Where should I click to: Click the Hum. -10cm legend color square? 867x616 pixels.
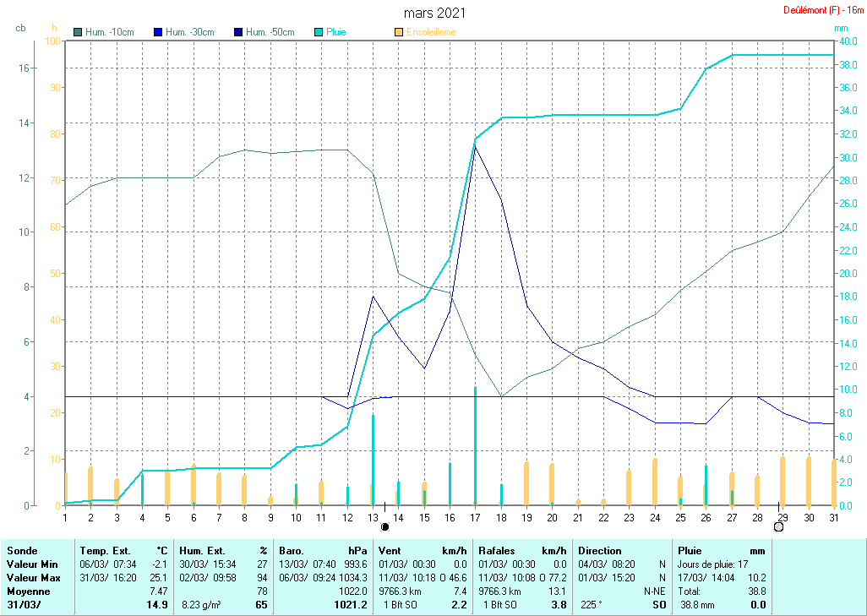pyautogui.click(x=79, y=32)
